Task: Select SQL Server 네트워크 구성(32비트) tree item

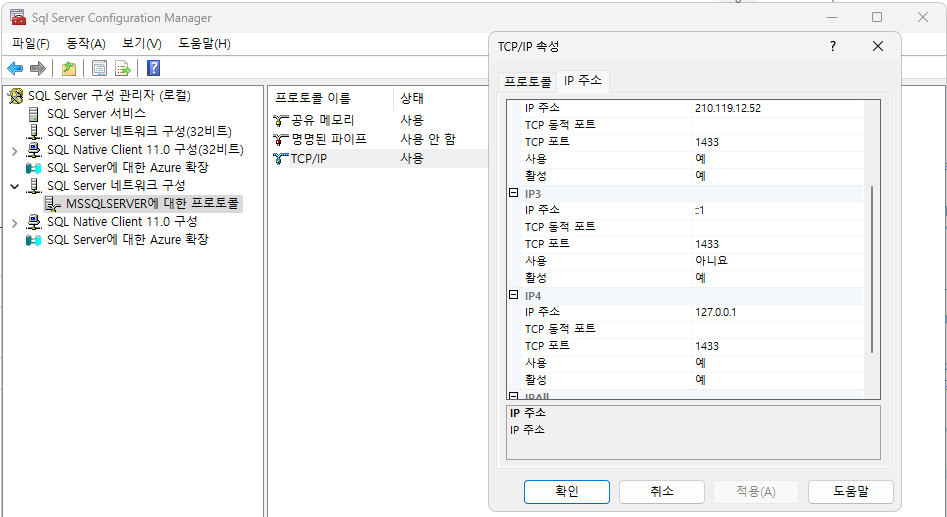Action: (139, 132)
